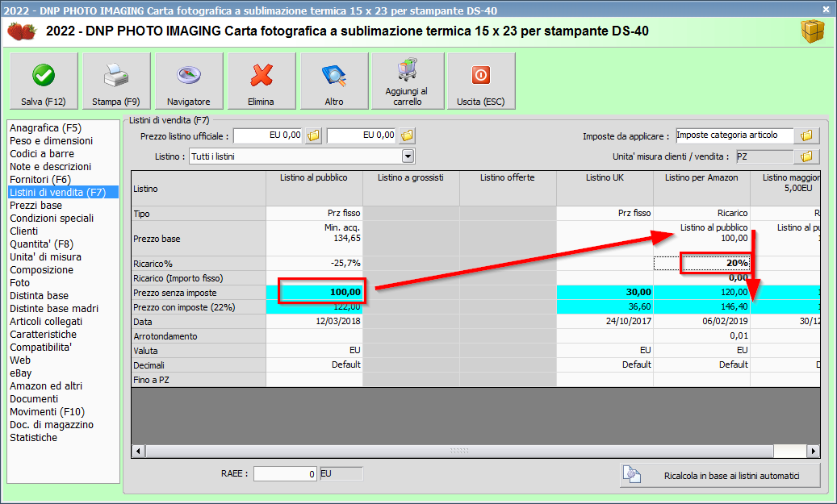The height and width of the screenshot is (504, 837).
Task: Click the Listino per Amazon column header
Action: pyautogui.click(x=701, y=188)
